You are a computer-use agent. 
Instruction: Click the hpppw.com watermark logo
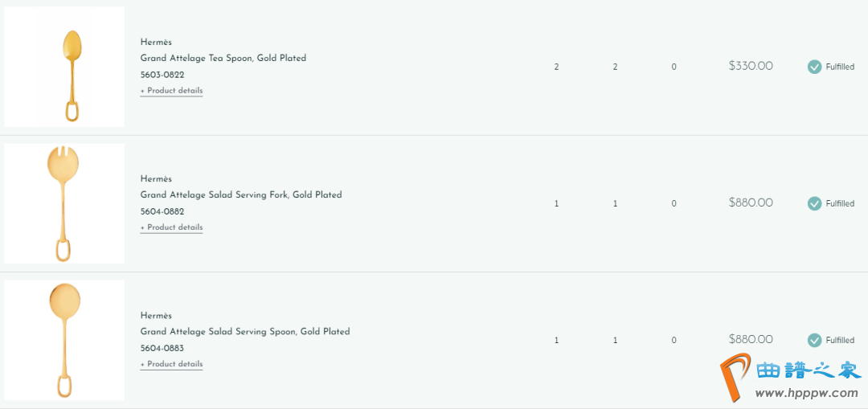tap(792, 379)
